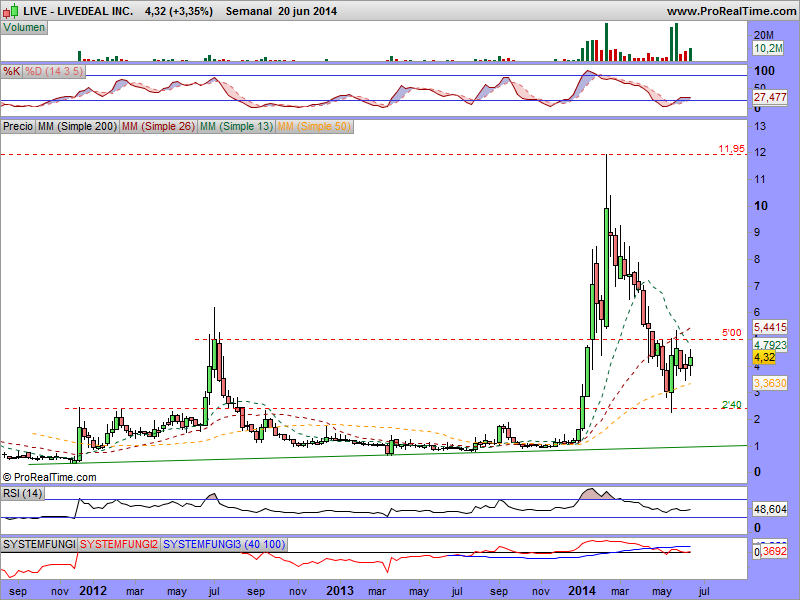Select the MM (Simple 13) moving average label
The image size is (800, 600).
click(x=236, y=126)
